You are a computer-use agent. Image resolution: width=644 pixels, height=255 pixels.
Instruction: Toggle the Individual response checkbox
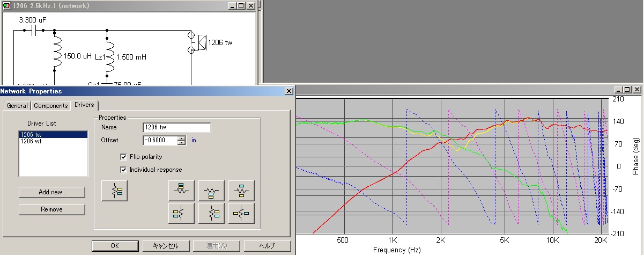click(124, 170)
